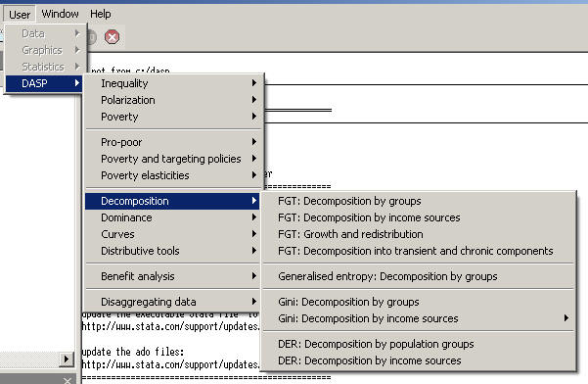Choose FGT: Growth and redistribution
The image size is (588, 384).
(x=419, y=234)
